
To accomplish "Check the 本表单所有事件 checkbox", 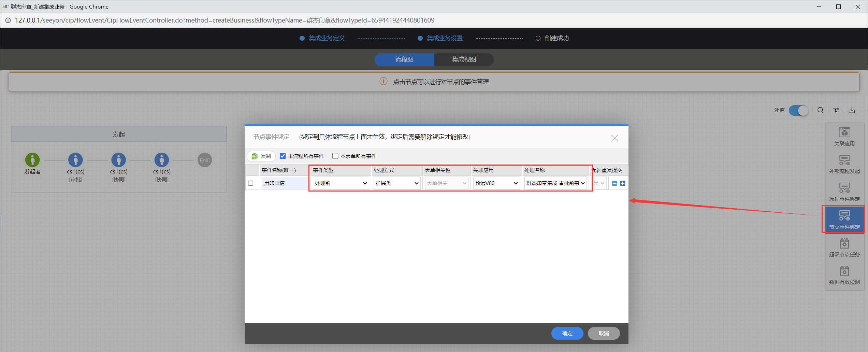I will click(x=335, y=156).
